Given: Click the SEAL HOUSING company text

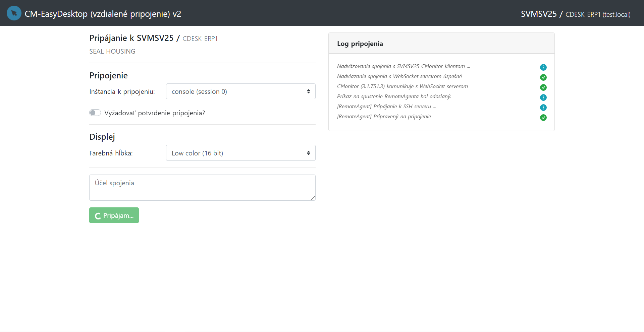Looking at the screenshot, I should [x=112, y=51].
